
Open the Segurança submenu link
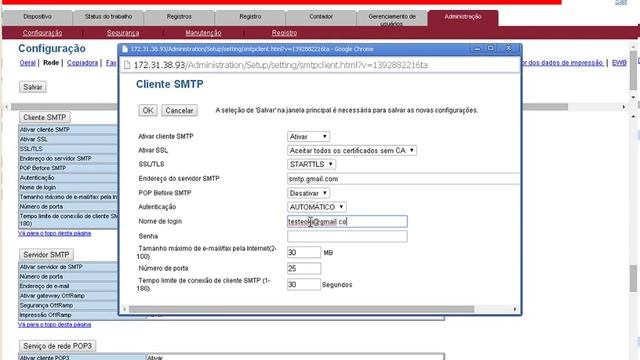(x=123, y=33)
